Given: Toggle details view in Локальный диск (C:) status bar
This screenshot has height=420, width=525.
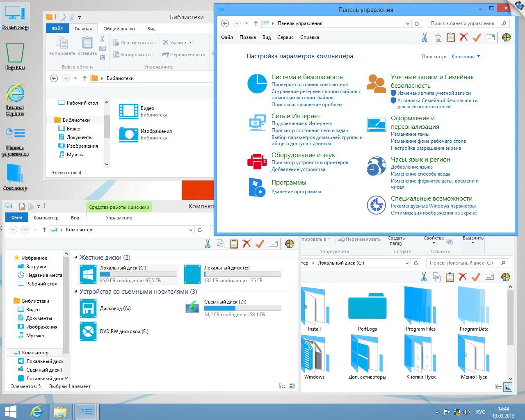Looking at the screenshot, I should (x=498, y=386).
